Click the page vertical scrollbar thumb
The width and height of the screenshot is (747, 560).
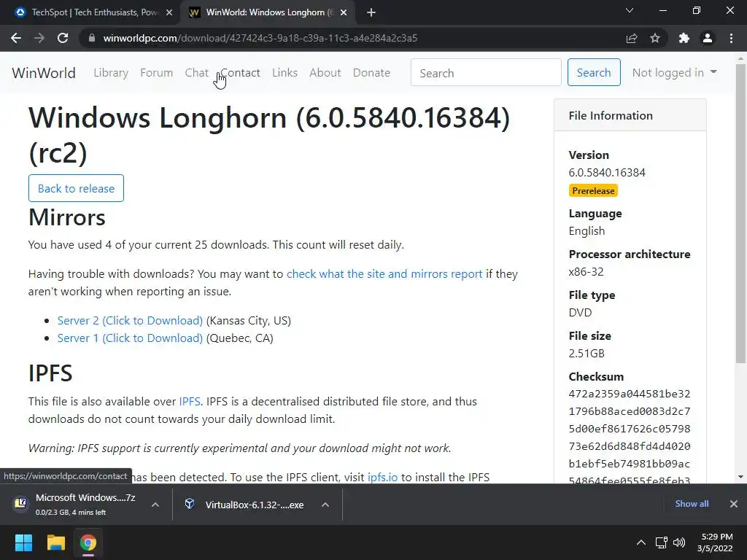(x=740, y=214)
